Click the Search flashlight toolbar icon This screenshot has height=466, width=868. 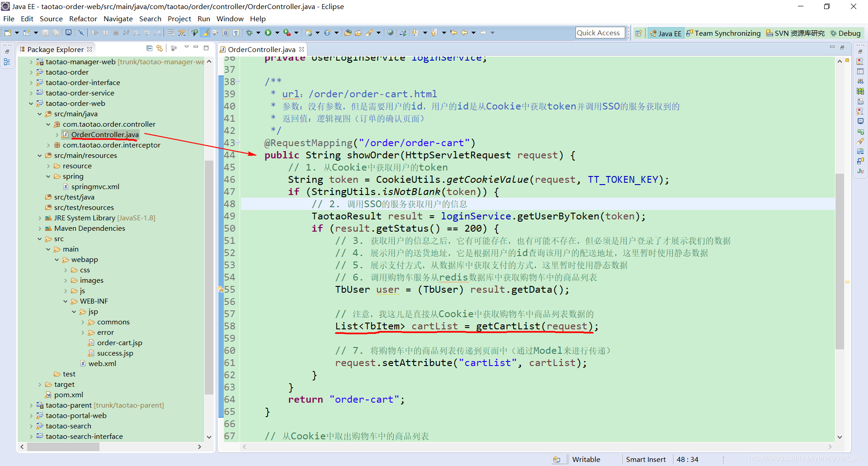tap(369, 33)
